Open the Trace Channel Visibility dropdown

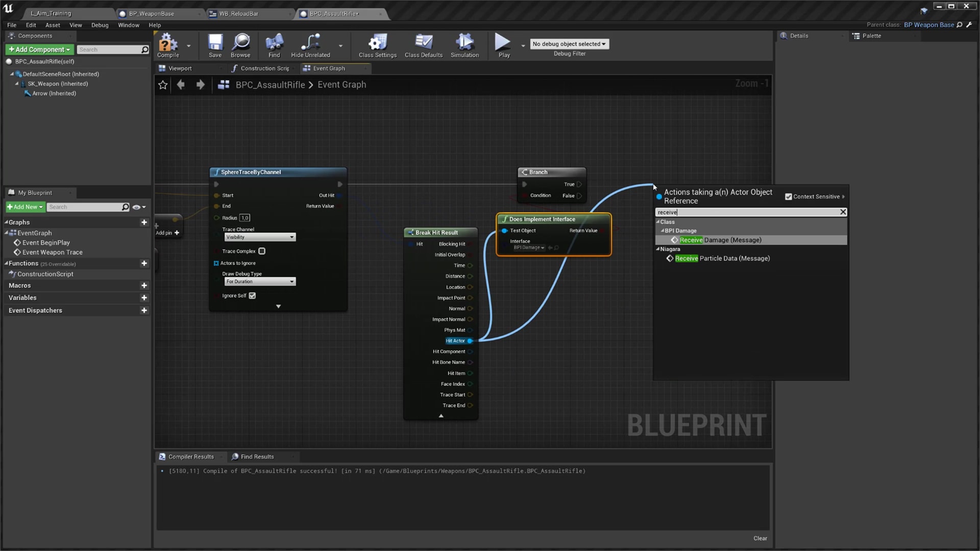(259, 237)
